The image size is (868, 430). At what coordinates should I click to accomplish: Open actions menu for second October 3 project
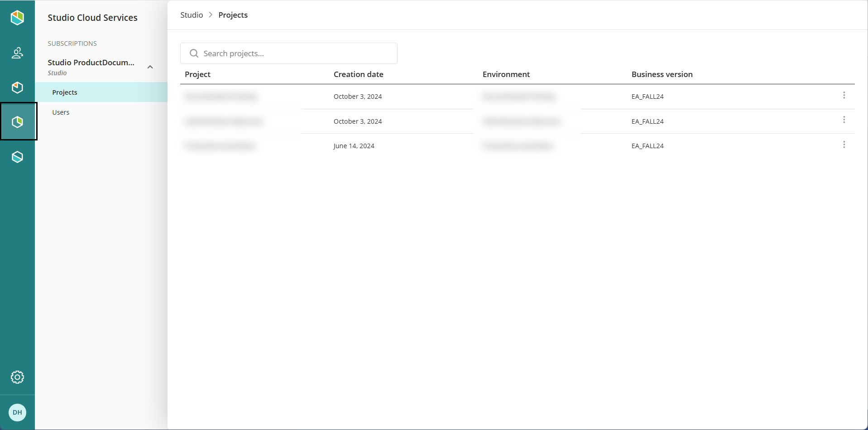pyautogui.click(x=844, y=120)
